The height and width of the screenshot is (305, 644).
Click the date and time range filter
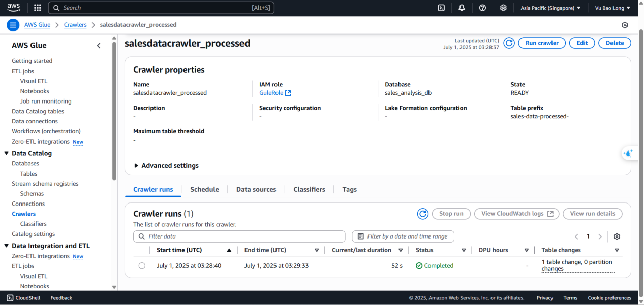[x=403, y=236]
